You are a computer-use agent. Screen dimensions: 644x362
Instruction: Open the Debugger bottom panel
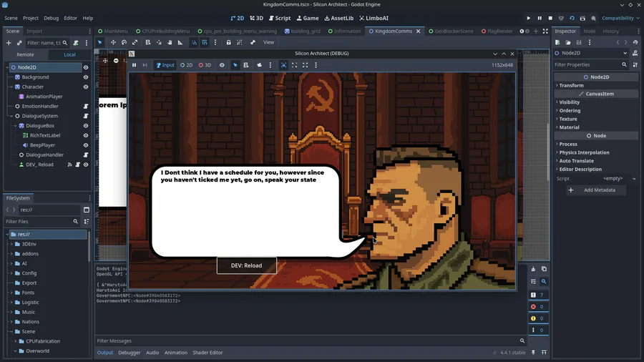(130, 353)
